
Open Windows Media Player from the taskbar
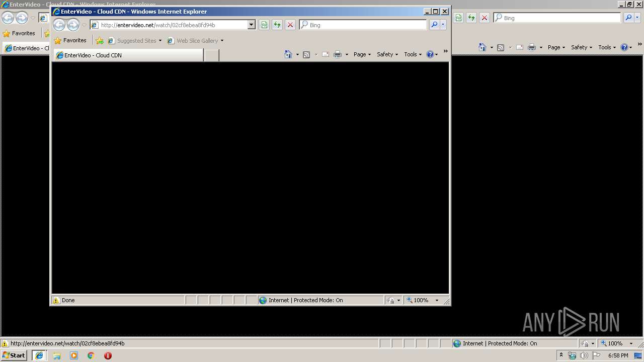(x=74, y=355)
